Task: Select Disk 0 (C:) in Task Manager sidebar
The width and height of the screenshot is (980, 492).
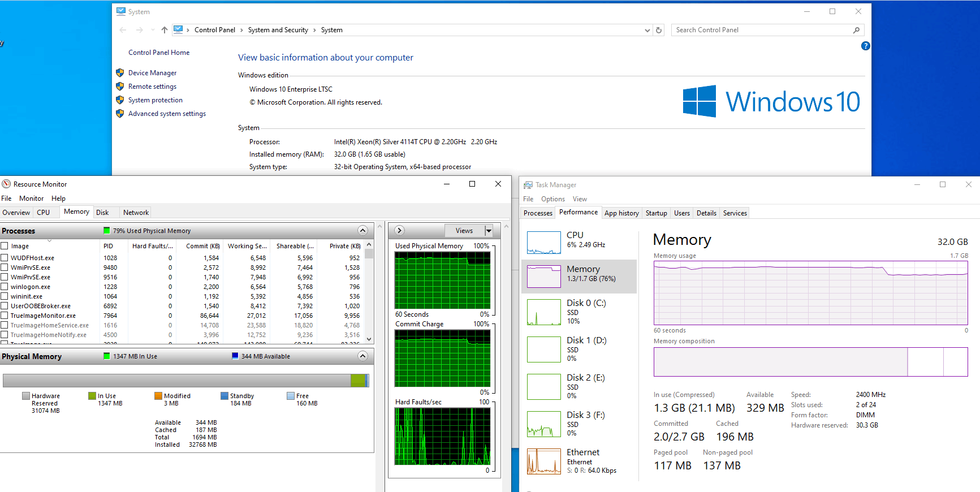Action: pyautogui.click(x=579, y=312)
